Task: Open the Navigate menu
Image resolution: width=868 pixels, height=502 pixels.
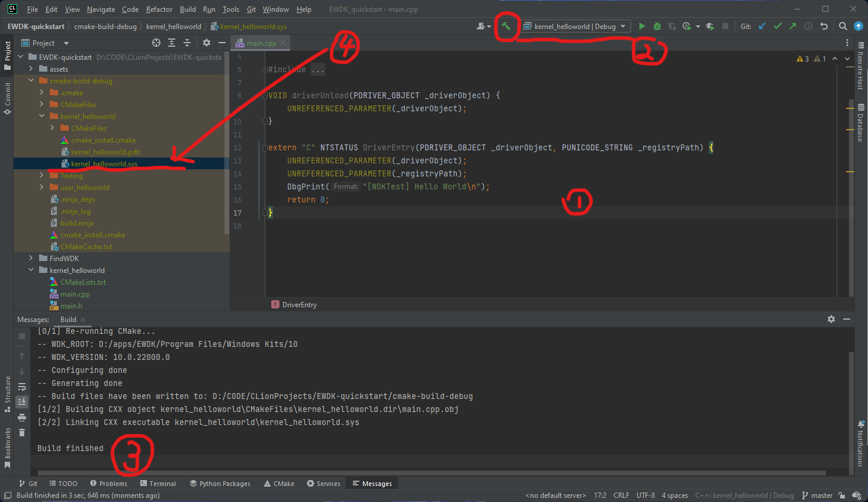Action: [x=101, y=9]
